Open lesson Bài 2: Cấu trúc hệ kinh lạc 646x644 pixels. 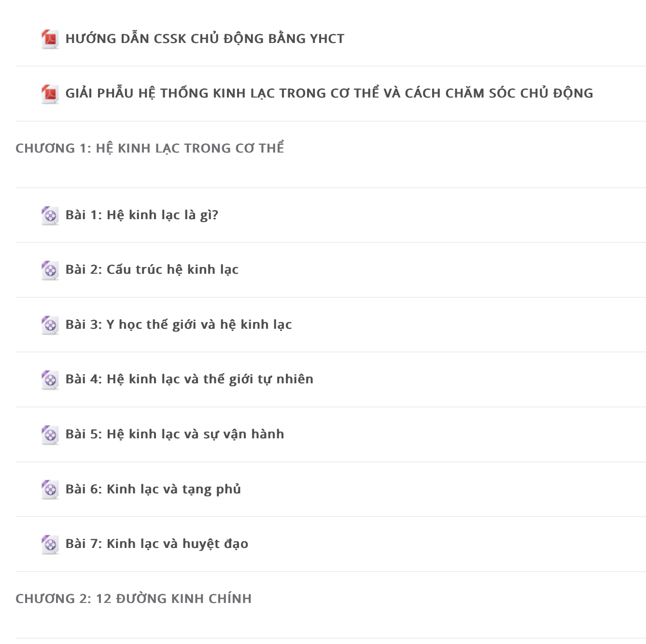pos(152,270)
